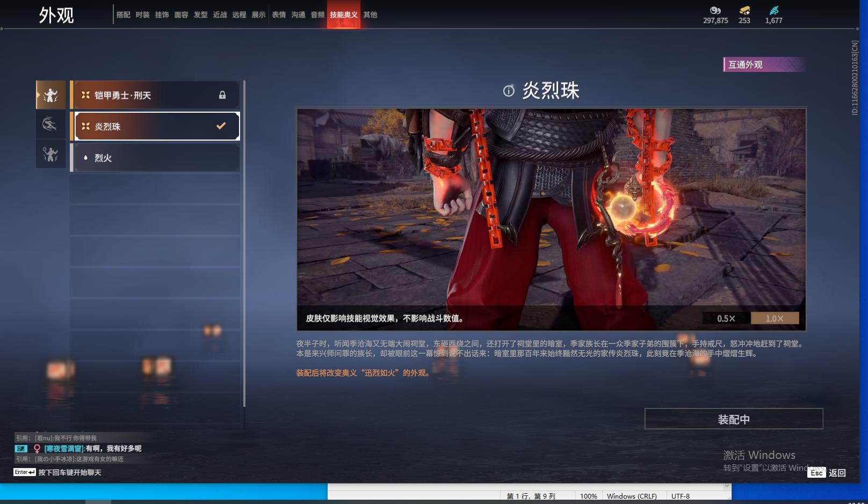Select the 铠甲勇士·刑天 skin

[155, 95]
